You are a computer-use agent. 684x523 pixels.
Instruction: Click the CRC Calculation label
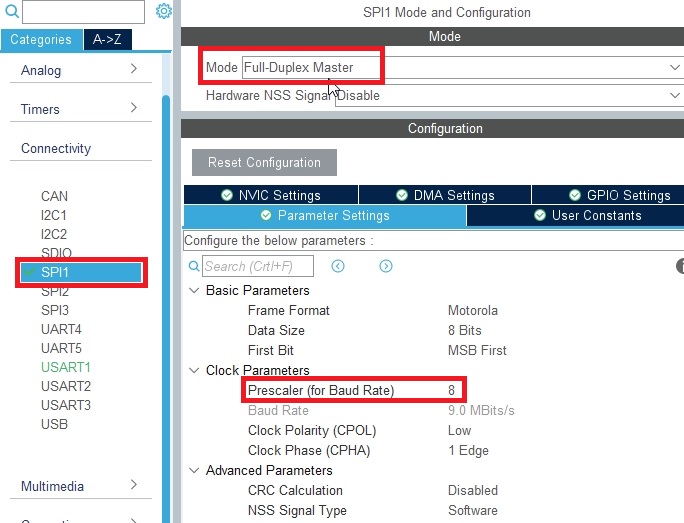(x=295, y=490)
